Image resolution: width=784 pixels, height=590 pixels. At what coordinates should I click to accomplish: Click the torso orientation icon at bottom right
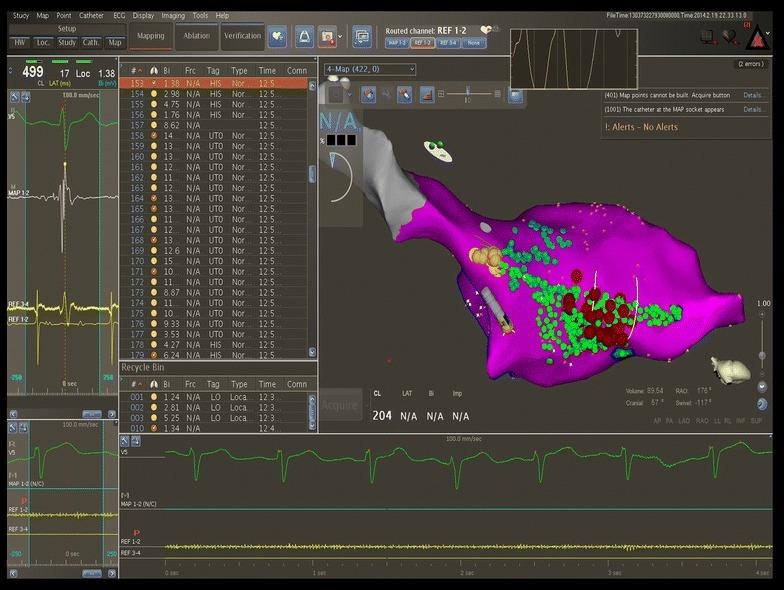pyautogui.click(x=730, y=369)
